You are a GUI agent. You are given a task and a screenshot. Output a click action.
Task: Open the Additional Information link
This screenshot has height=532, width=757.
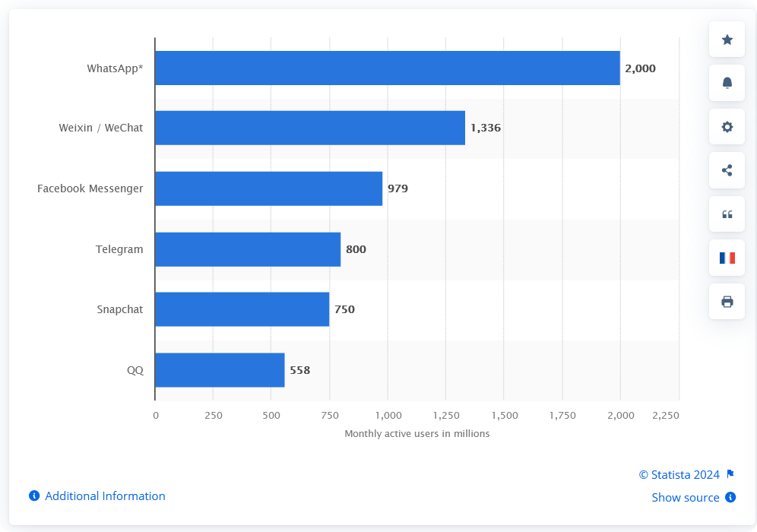click(105, 496)
